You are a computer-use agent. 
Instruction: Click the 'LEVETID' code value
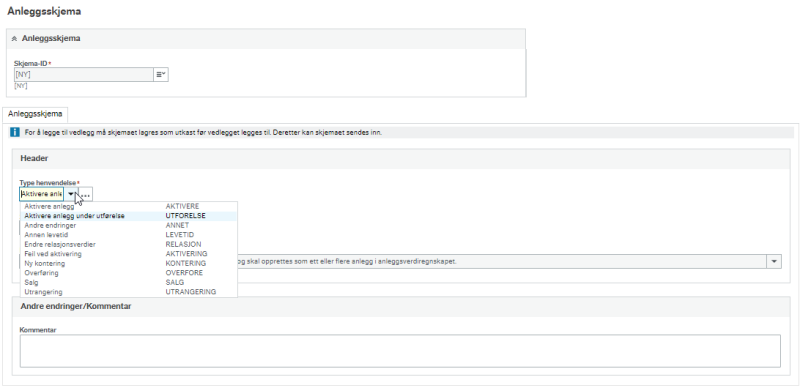(180, 235)
